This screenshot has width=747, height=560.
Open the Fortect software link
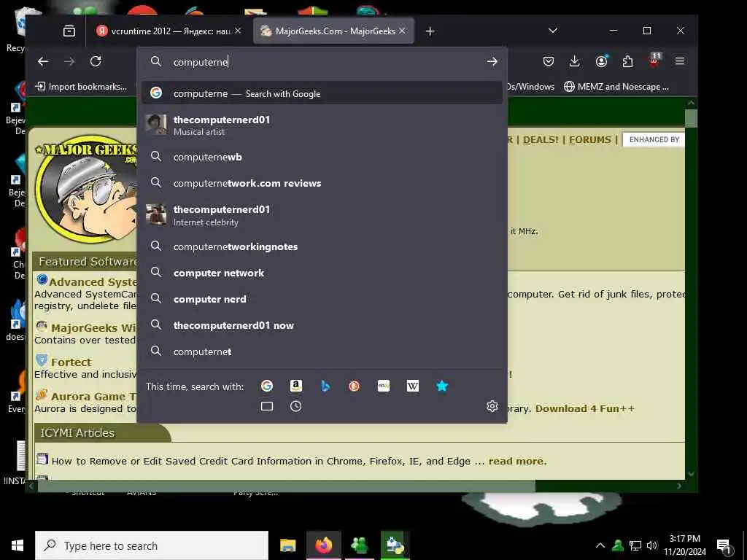click(x=71, y=362)
